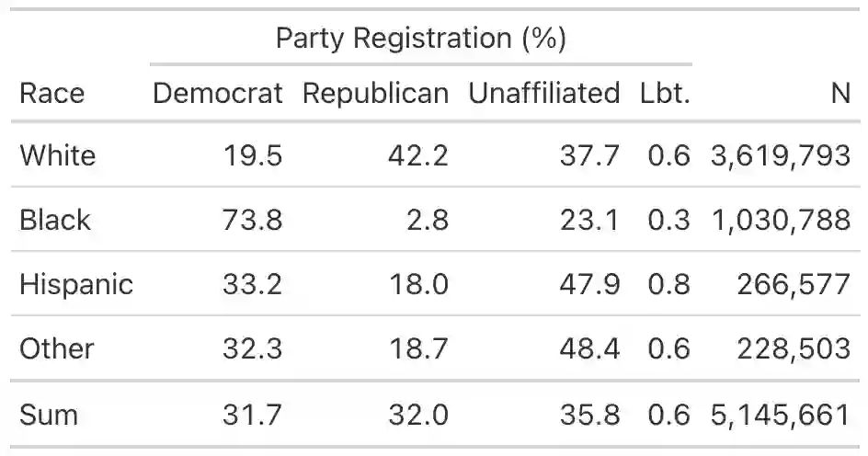This screenshot has width=868, height=456.
Task: Select the 5,145,661 total in Sum row
Action: [780, 415]
